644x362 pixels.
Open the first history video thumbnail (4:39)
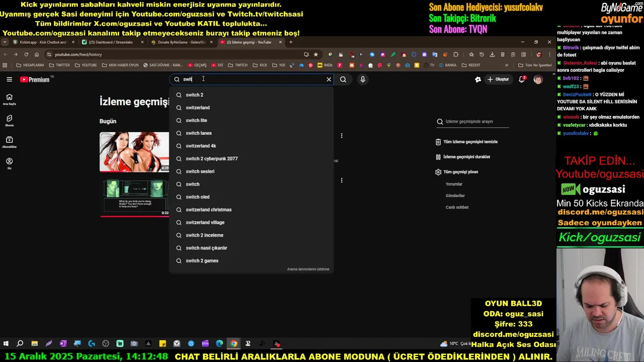pyautogui.click(x=134, y=152)
